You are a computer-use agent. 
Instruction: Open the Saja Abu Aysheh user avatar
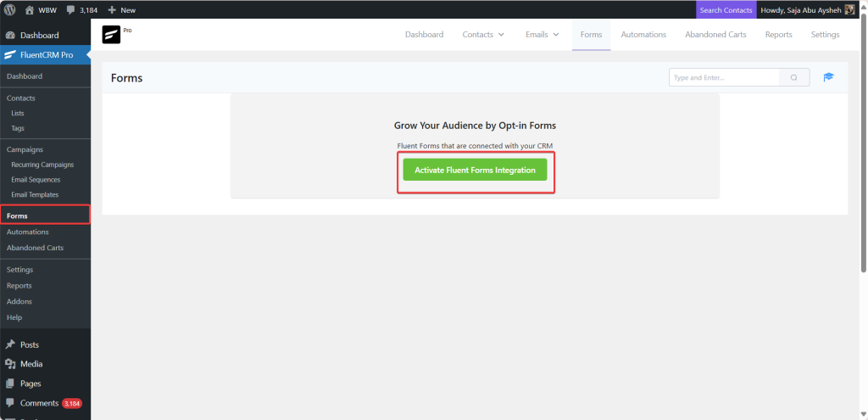pos(849,10)
